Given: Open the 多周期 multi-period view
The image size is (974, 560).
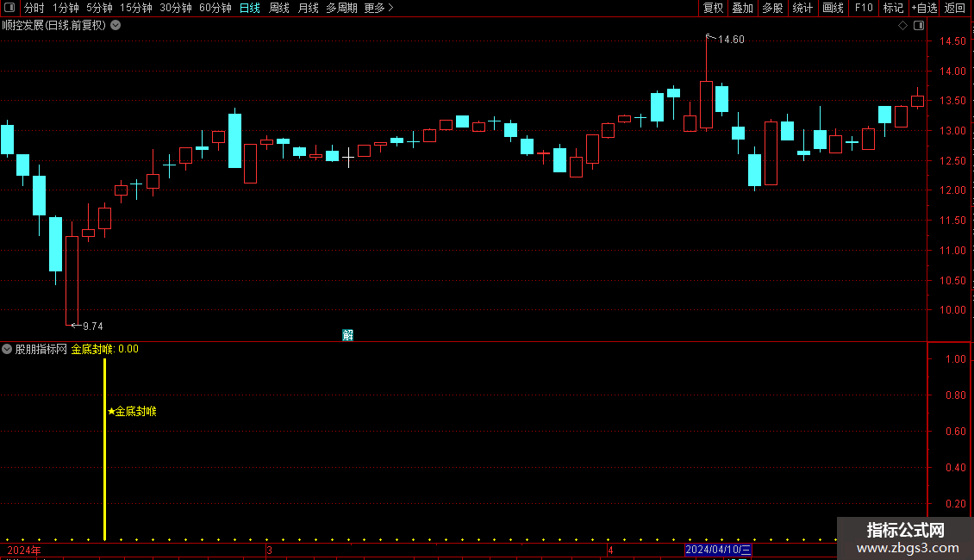Looking at the screenshot, I should [x=341, y=8].
